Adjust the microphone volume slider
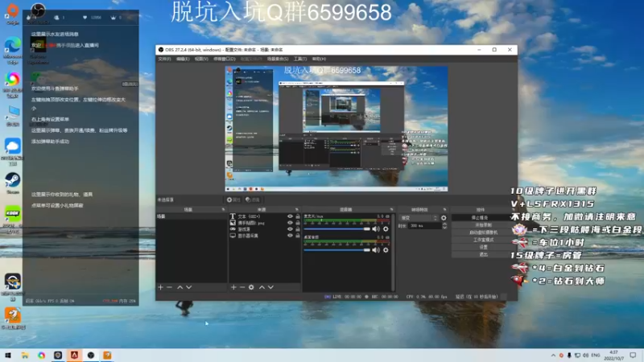This screenshot has height=362, width=644. (336, 229)
